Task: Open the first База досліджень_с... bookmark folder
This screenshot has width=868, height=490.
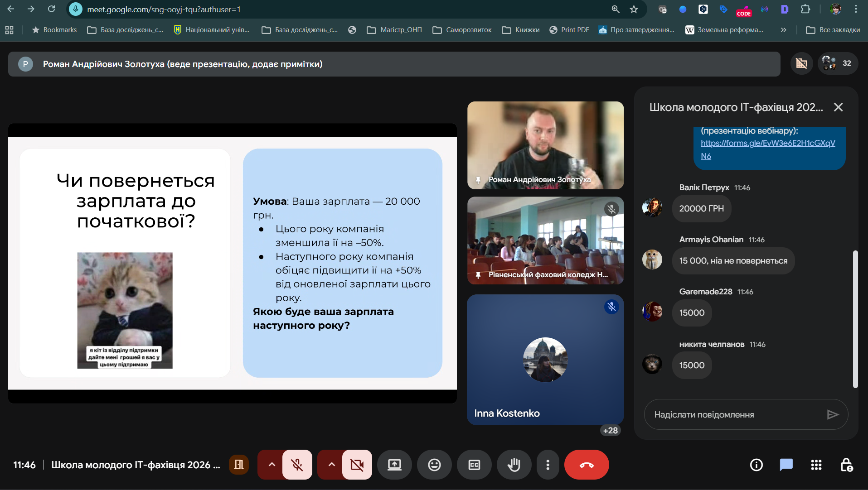Action: [x=125, y=30]
